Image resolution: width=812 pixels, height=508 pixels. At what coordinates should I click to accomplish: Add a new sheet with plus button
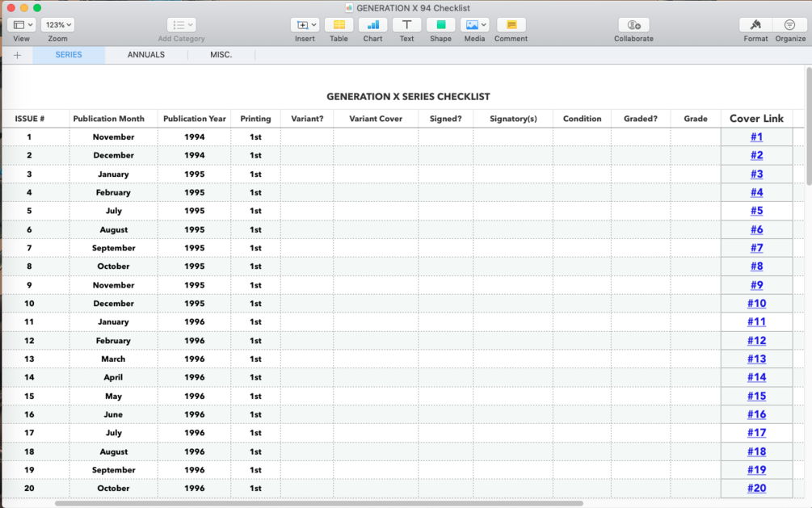click(17, 55)
